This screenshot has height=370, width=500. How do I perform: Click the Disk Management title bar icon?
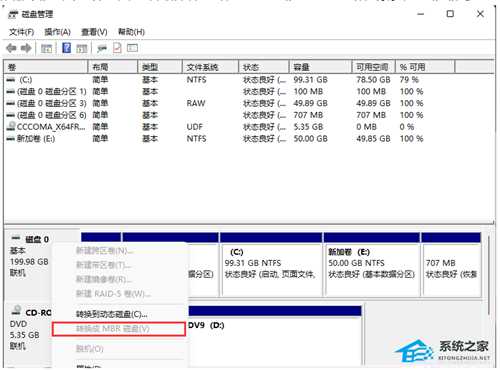13,14
